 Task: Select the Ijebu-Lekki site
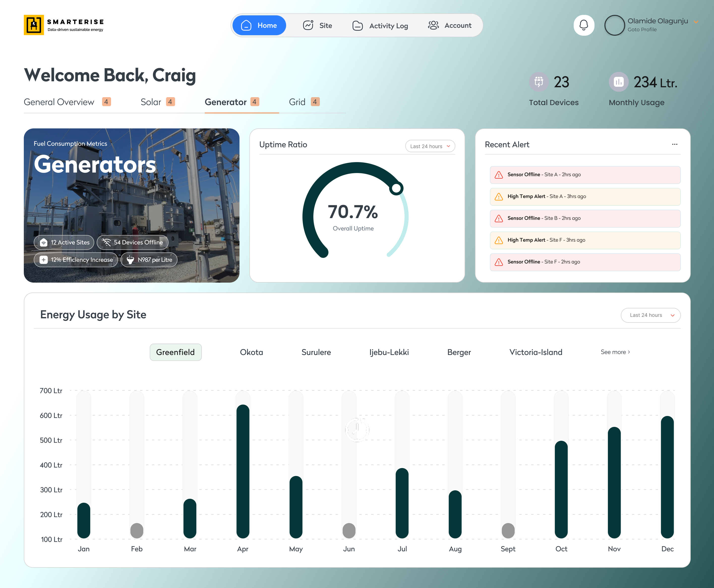click(x=389, y=352)
